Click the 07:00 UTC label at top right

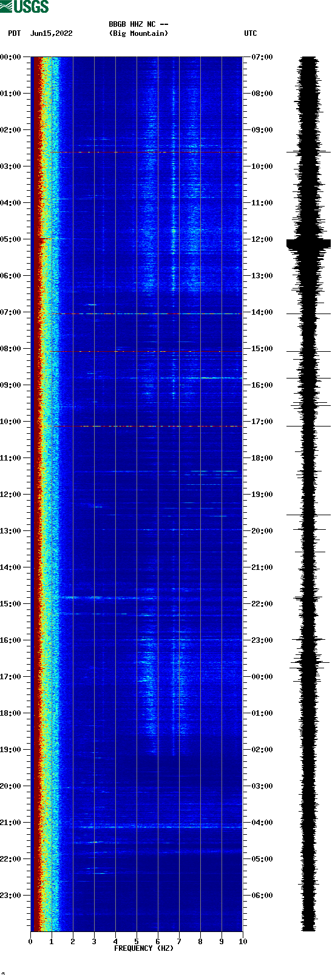point(262,57)
